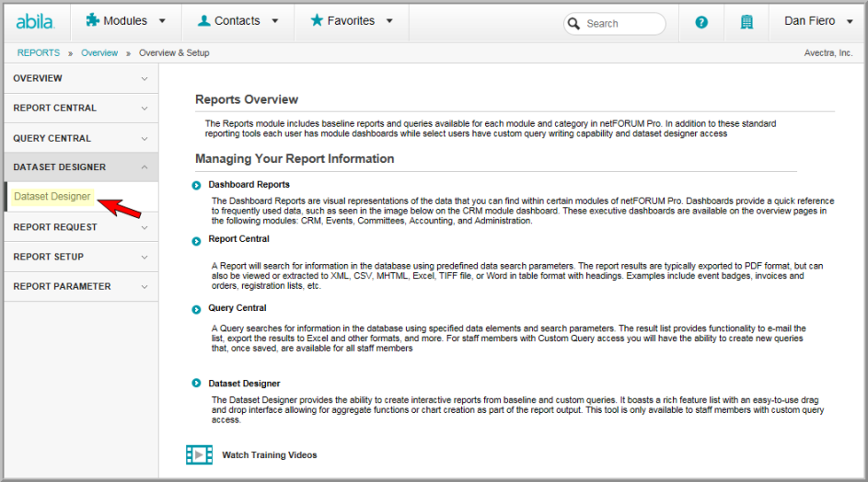Open the Favorites dropdown arrow
Image resolution: width=868 pixels, height=482 pixels.
389,21
